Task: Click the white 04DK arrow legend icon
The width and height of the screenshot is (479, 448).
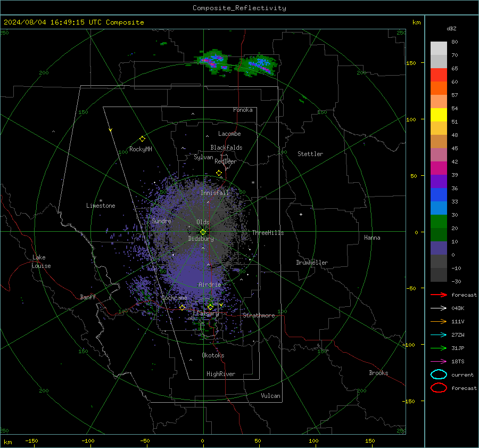Action: 439,308
